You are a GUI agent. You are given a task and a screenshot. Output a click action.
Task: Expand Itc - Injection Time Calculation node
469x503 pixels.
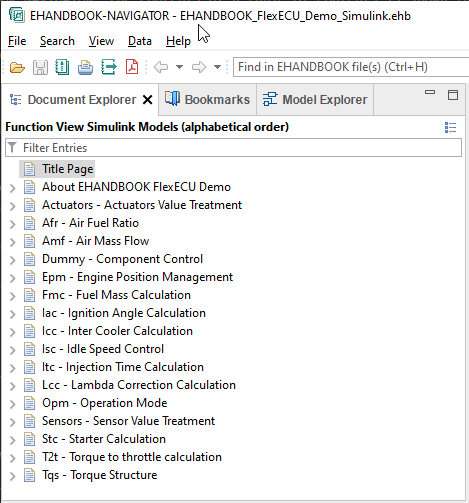click(13, 368)
